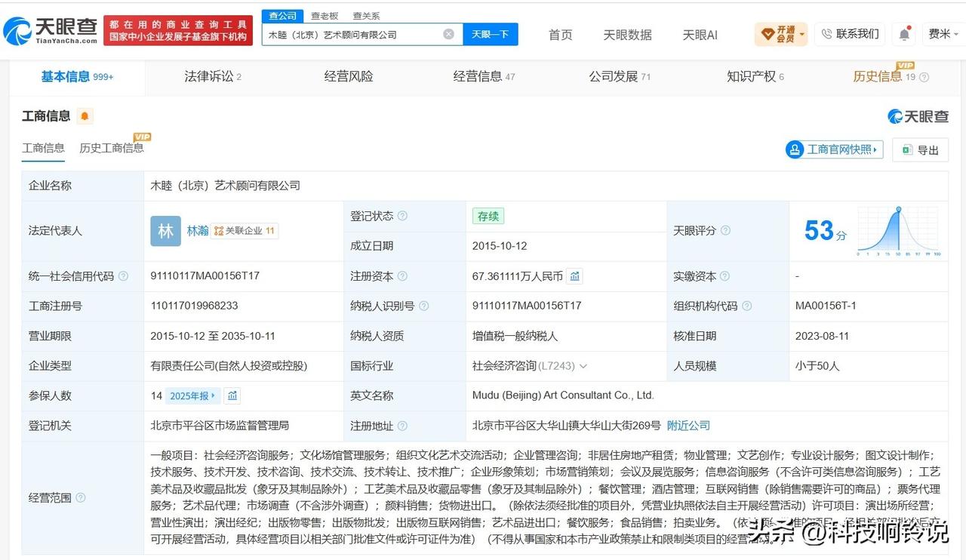Click 北京市平谷区市场监督管理局 registry text

coord(220,426)
